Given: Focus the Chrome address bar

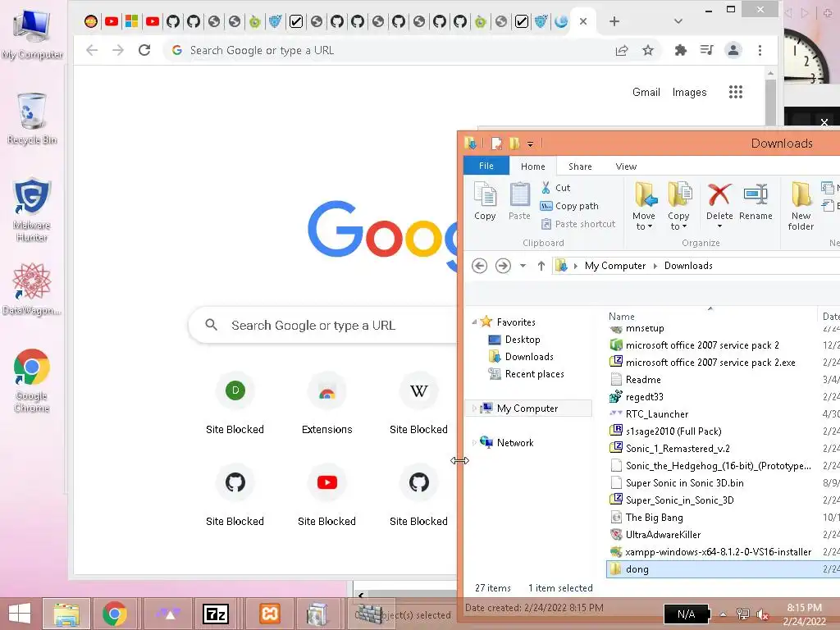Looking at the screenshot, I should click(391, 50).
